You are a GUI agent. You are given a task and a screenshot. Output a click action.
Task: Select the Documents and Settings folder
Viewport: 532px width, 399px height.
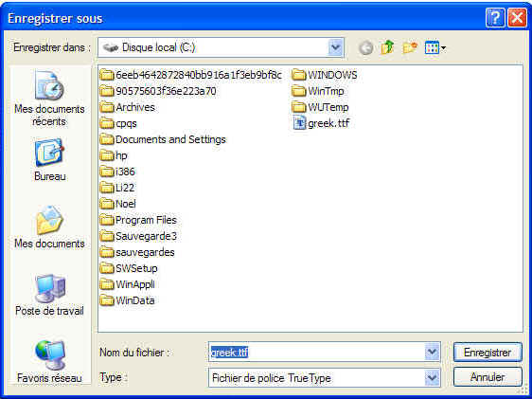[x=163, y=139]
